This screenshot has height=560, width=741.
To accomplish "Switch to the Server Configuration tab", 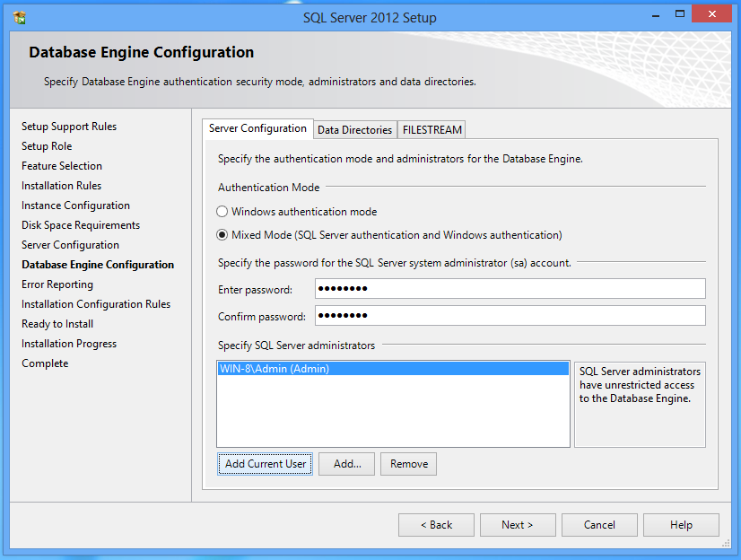I will [257, 128].
